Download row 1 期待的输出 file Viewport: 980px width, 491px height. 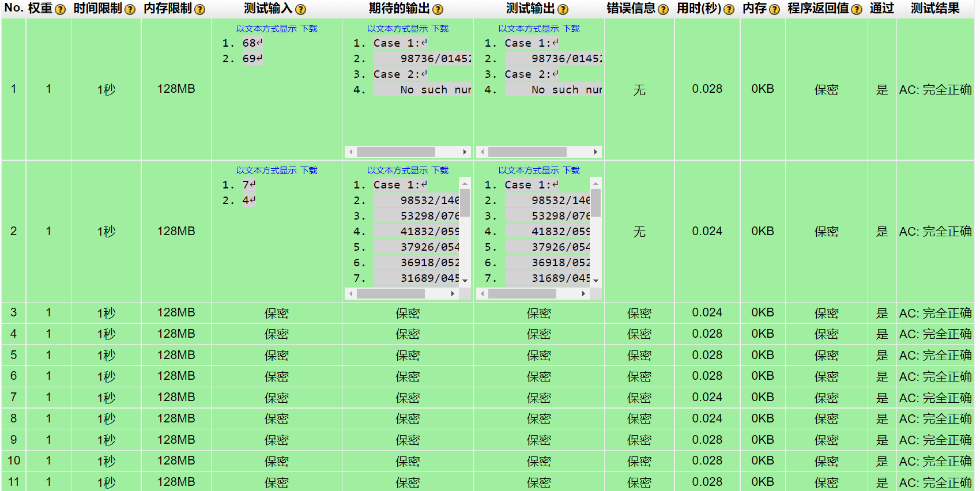pyautogui.click(x=440, y=29)
